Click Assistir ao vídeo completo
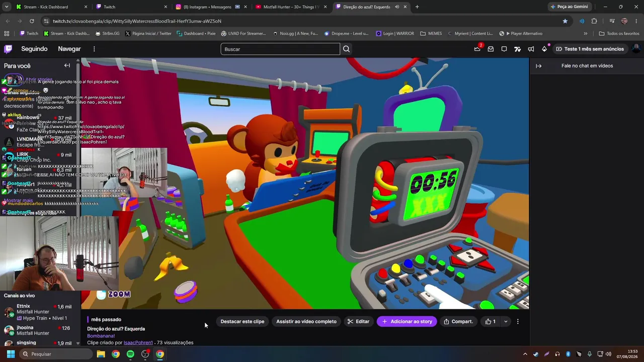Screen dimensions: 644x362 [306, 321]
